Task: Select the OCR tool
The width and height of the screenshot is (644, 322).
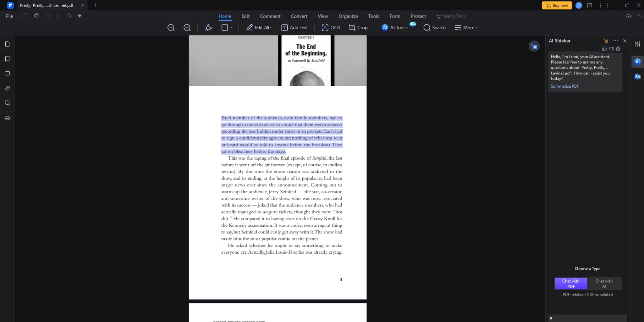Action: tap(330, 28)
